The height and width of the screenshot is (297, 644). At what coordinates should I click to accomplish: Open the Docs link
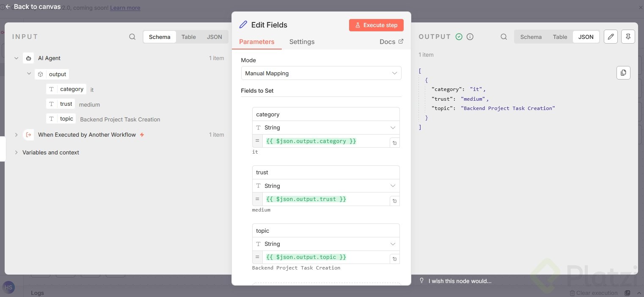tap(391, 41)
